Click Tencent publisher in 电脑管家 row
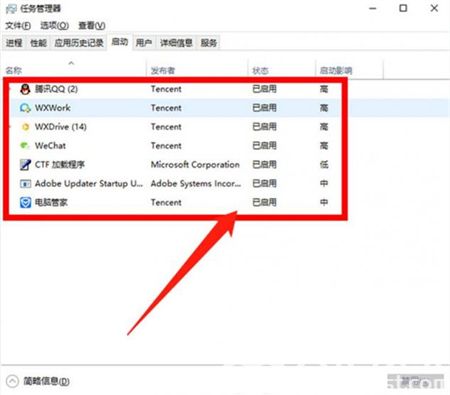Screen dimensions: 450x395 [166, 202]
